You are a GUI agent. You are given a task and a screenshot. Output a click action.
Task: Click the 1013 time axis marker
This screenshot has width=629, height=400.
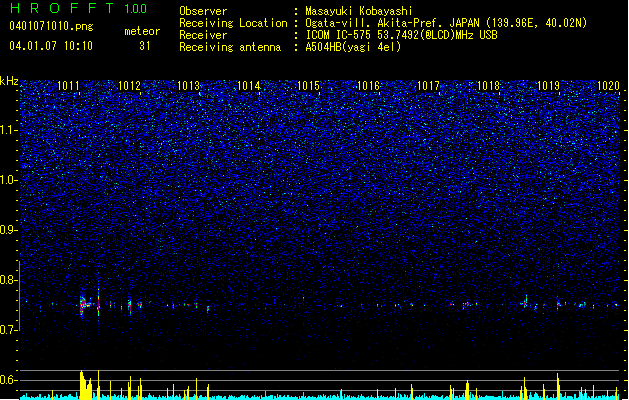[189, 86]
